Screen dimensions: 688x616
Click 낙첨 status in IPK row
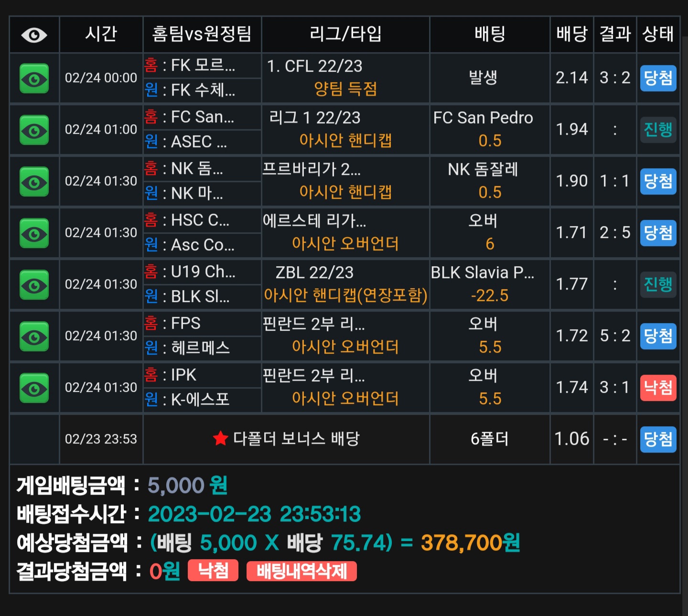658,388
